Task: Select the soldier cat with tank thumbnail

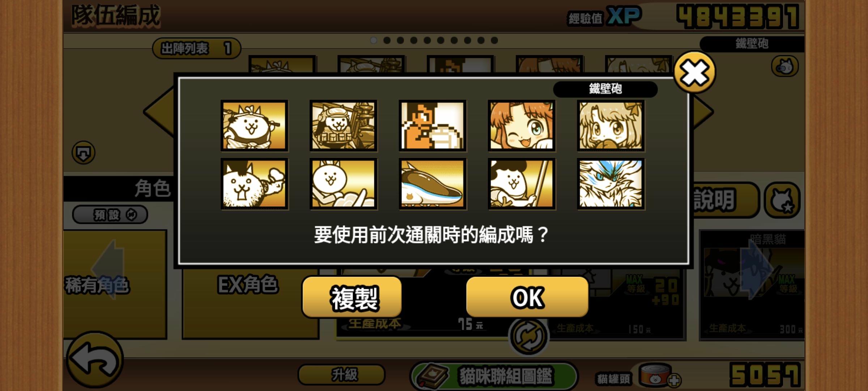Action: point(344,126)
